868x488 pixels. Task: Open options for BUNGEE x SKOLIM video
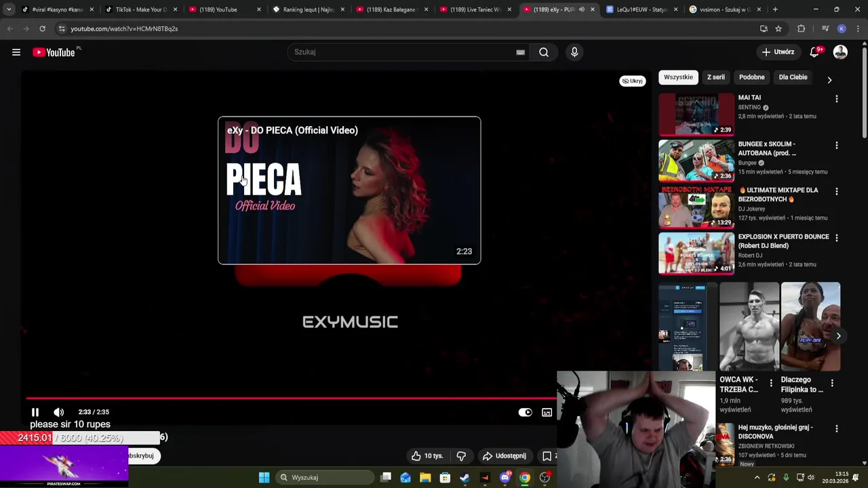pos(836,145)
